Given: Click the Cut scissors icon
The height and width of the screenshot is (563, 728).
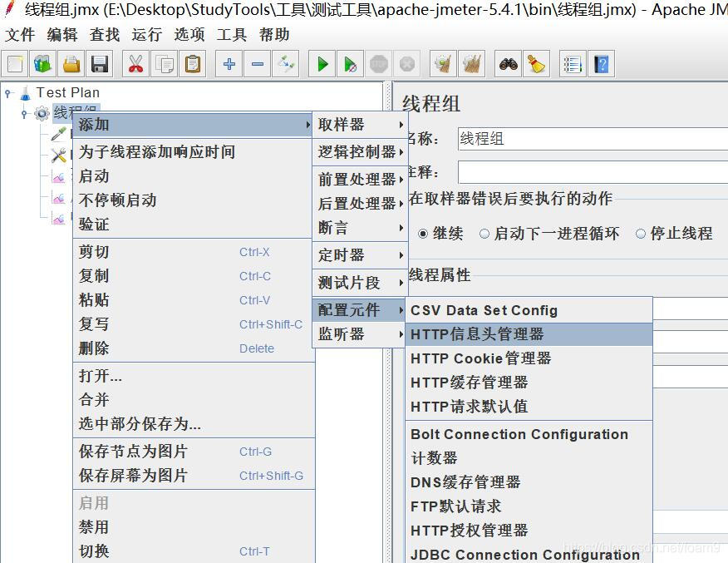Looking at the screenshot, I should coord(135,64).
